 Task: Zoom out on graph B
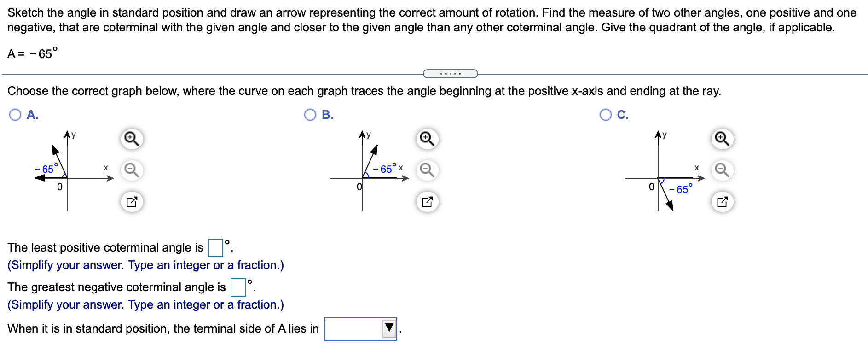click(x=427, y=170)
